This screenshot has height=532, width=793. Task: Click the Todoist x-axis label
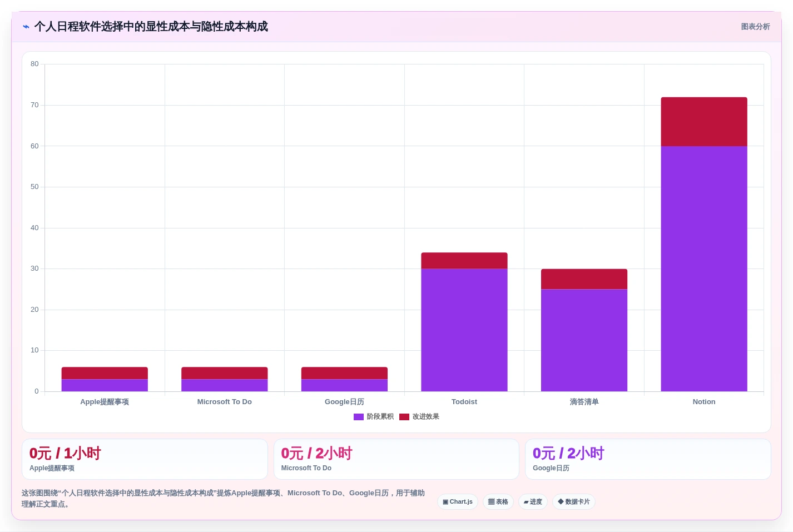click(464, 402)
